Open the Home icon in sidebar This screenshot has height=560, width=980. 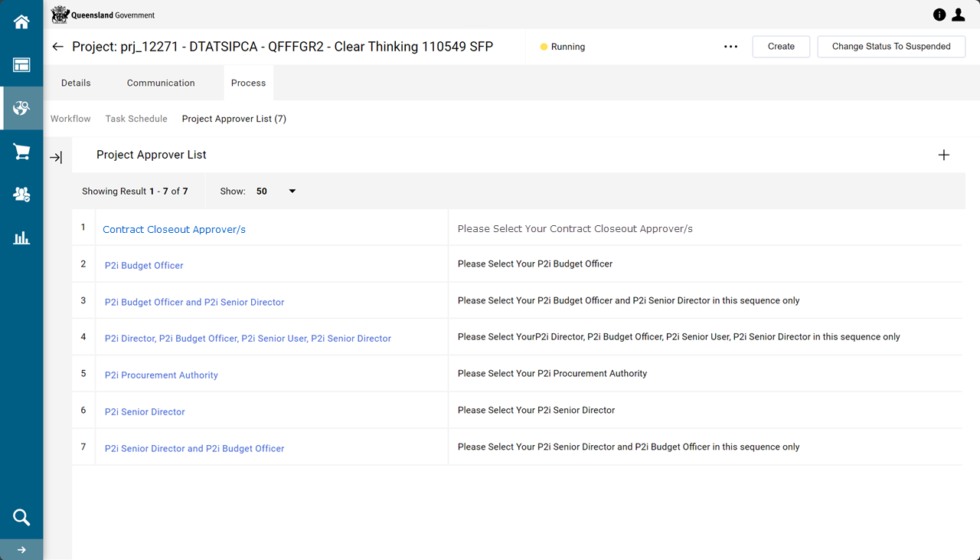coord(21,21)
